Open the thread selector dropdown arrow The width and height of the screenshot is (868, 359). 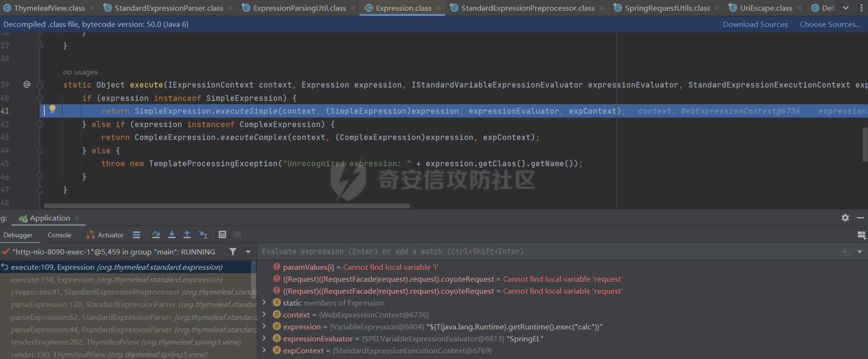click(248, 252)
